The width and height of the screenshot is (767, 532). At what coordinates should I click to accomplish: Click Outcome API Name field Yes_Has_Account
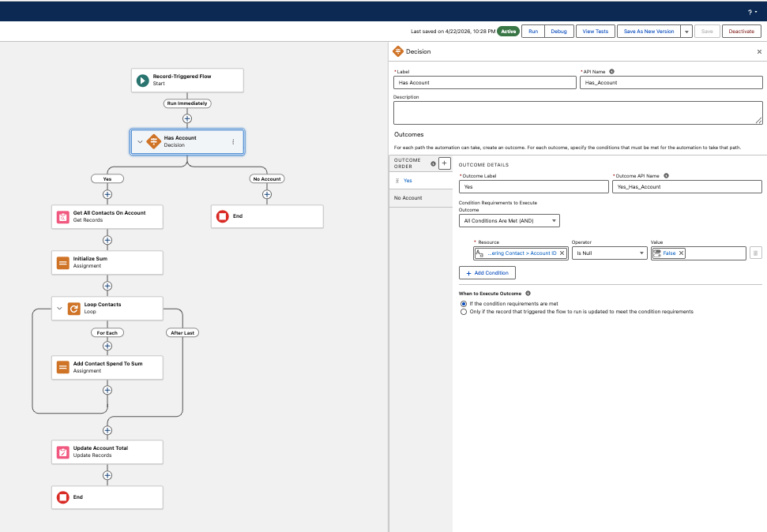click(686, 187)
